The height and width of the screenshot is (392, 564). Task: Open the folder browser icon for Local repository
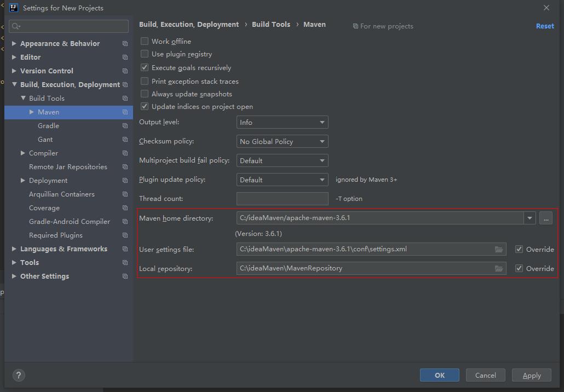(x=499, y=268)
